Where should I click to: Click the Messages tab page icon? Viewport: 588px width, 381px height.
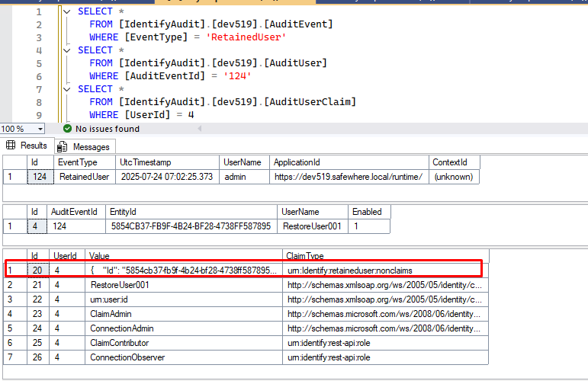coord(62,147)
